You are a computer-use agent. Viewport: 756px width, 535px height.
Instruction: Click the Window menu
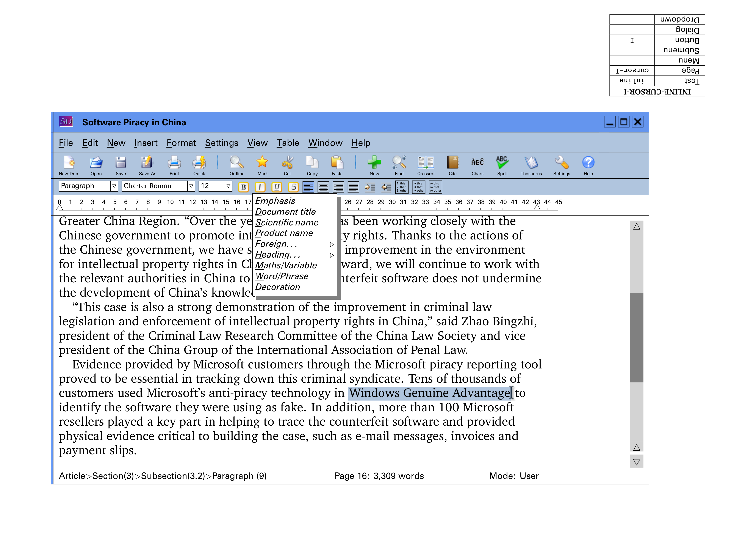tap(325, 143)
